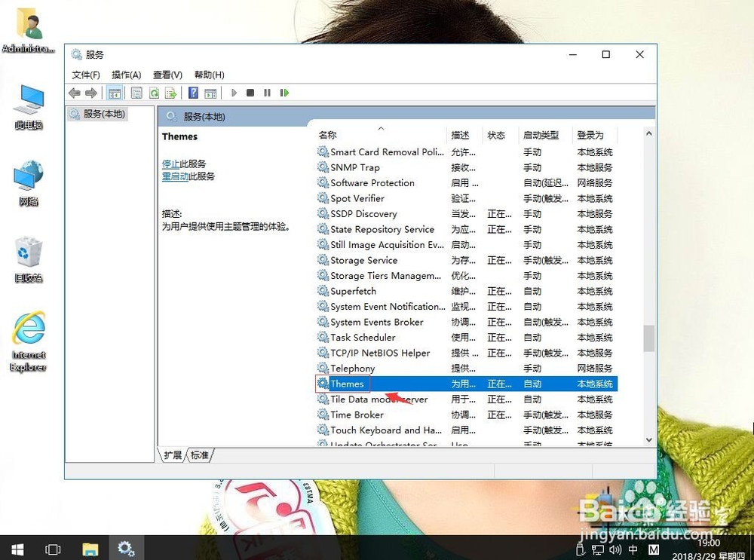Image resolution: width=754 pixels, height=560 pixels.
Task: Select the 回收站 desktop icon
Action: (x=29, y=259)
